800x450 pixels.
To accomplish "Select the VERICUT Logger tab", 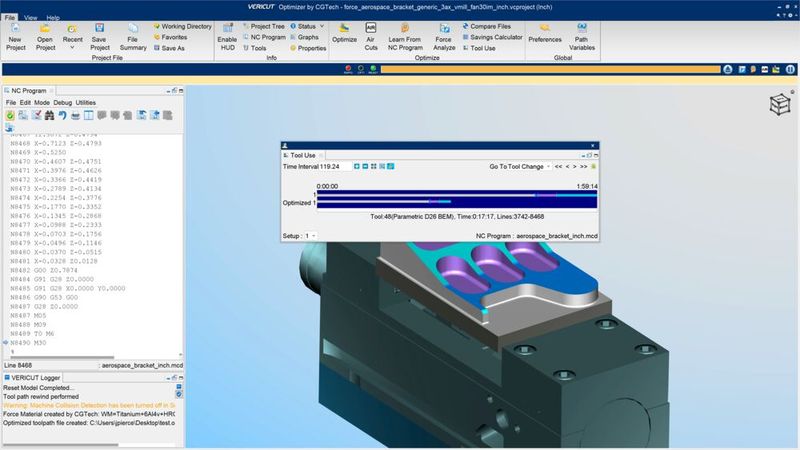I will [x=32, y=378].
